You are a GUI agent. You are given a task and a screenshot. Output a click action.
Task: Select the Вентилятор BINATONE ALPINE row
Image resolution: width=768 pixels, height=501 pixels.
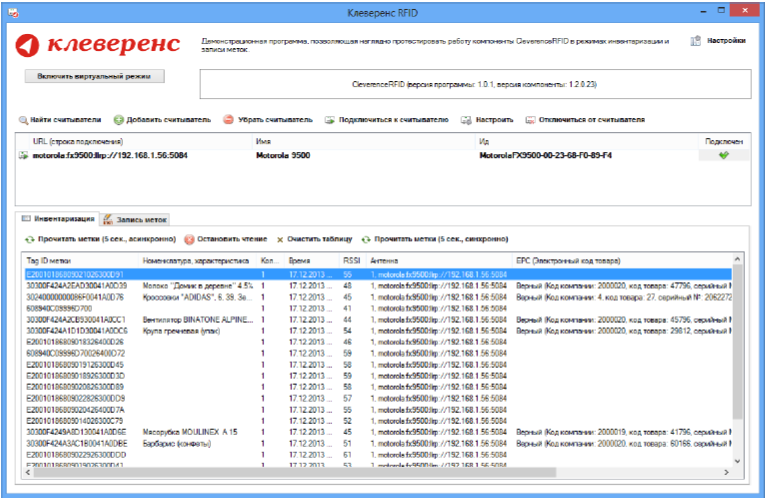point(378,320)
